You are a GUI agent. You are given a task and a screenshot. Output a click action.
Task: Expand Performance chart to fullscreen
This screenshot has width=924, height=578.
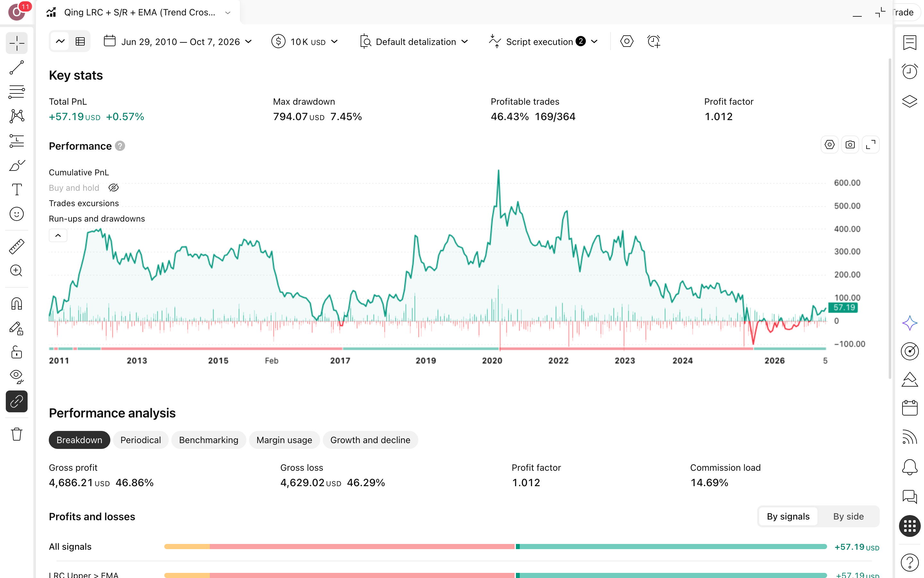[870, 145]
